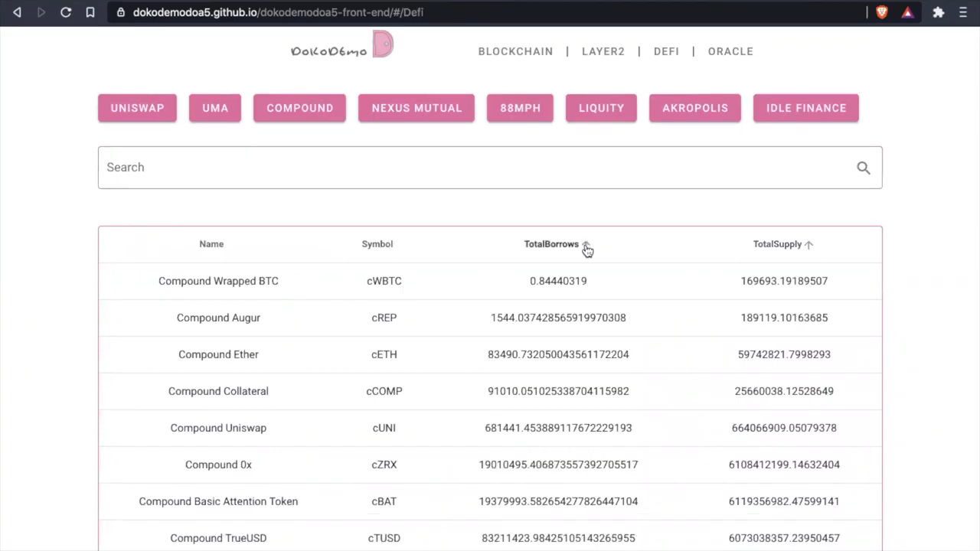The height and width of the screenshot is (551, 980).
Task: Select the UMA protocol button
Action: (x=215, y=108)
